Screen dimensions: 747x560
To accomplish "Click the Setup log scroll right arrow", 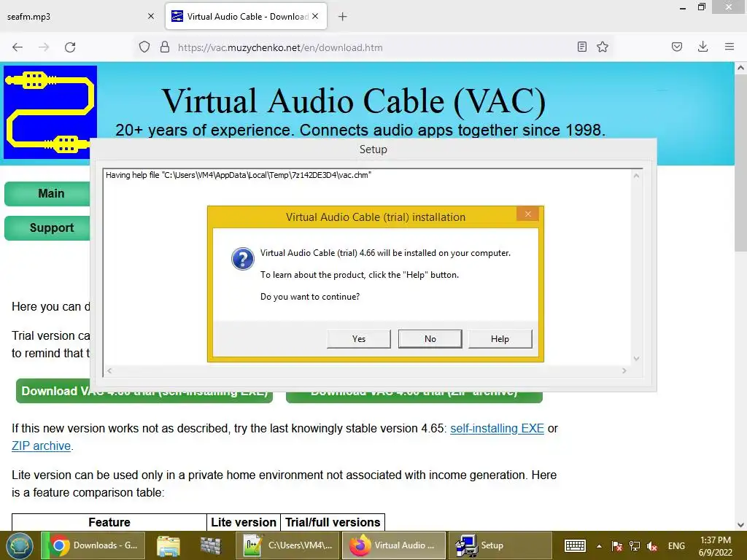I will (624, 370).
